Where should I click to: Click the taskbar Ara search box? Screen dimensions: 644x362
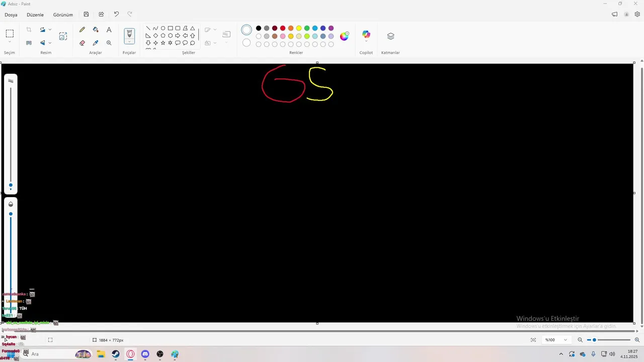pos(55,354)
